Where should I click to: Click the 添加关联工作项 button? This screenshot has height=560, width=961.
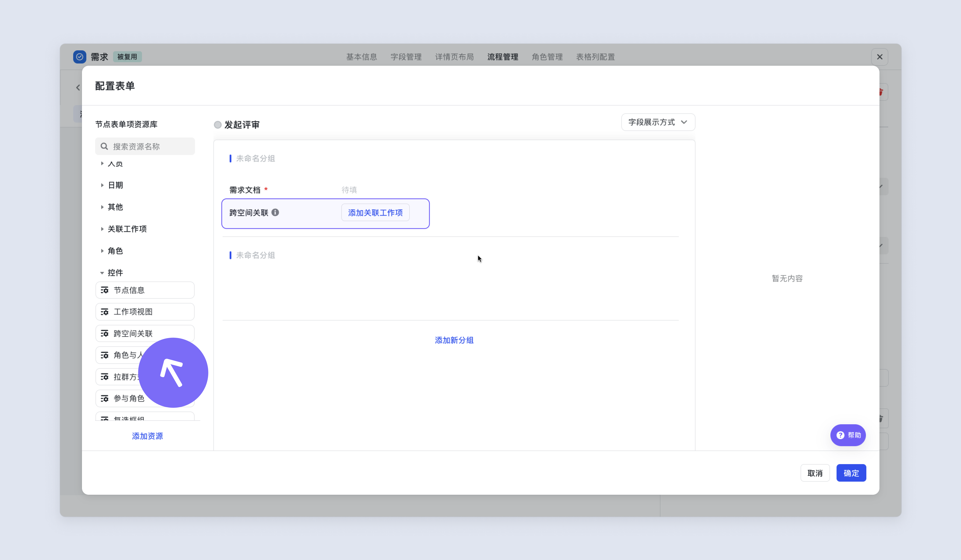(375, 212)
